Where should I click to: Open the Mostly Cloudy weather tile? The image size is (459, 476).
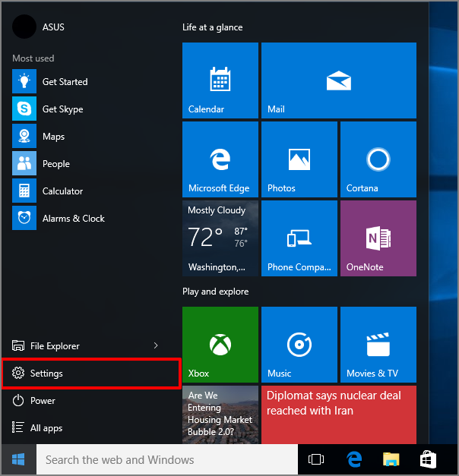click(x=220, y=238)
